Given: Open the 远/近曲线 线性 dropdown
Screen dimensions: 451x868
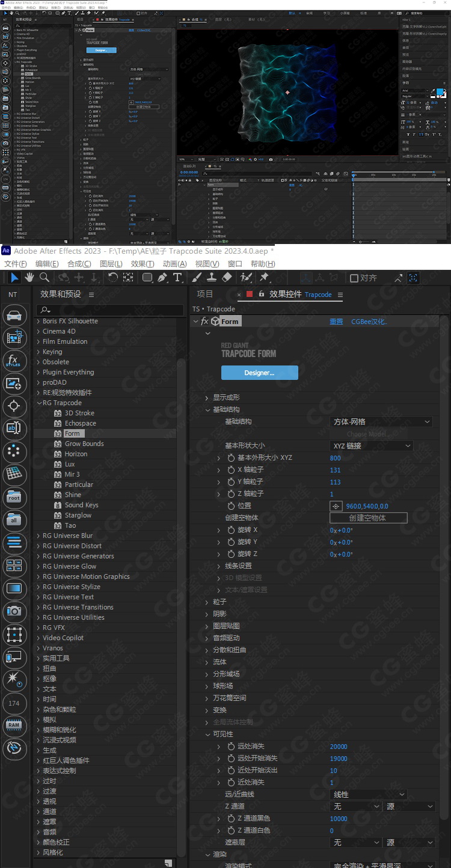Looking at the screenshot, I should (369, 795).
